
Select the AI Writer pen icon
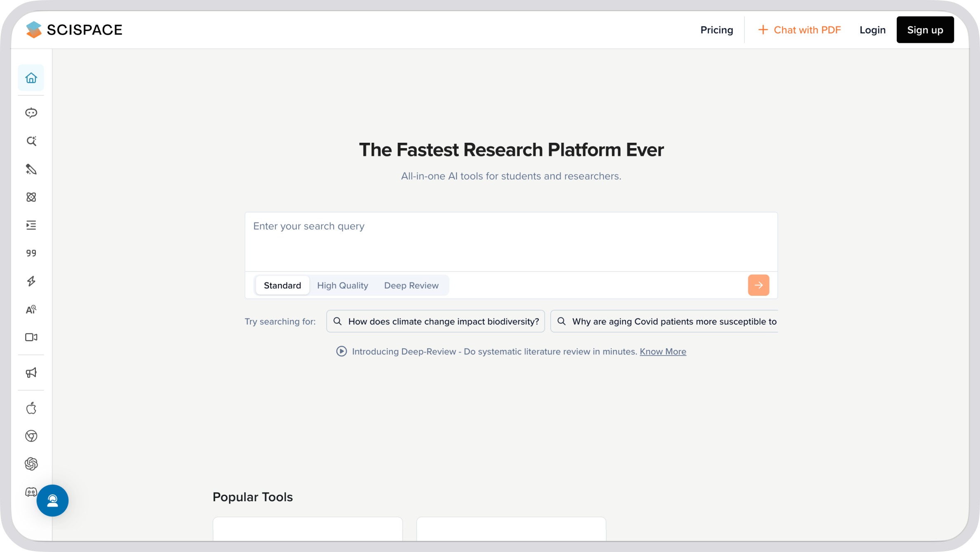[31, 170]
